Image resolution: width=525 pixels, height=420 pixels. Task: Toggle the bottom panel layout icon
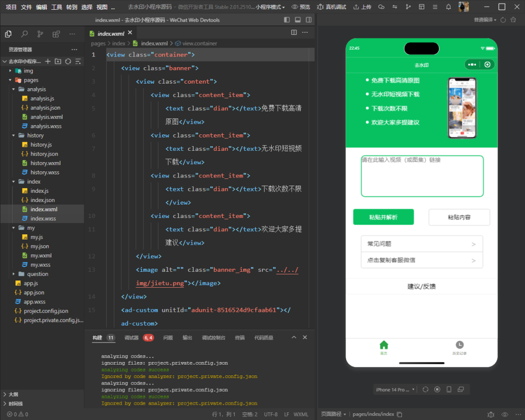click(298, 20)
